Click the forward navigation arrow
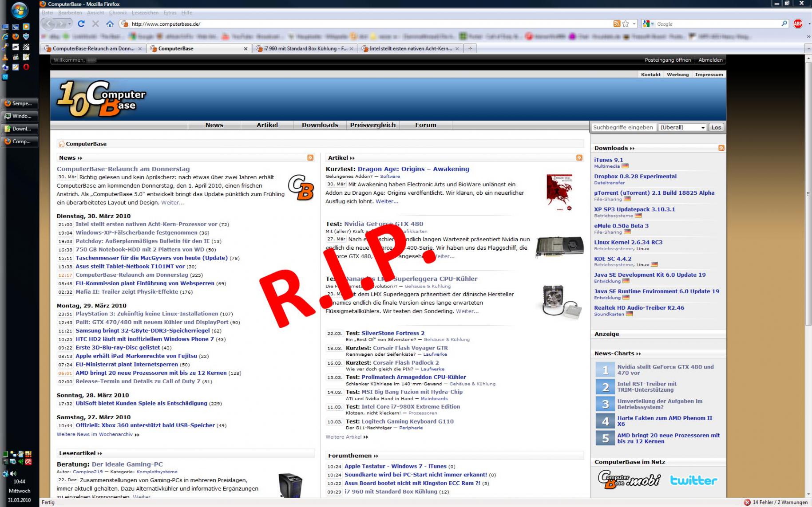 point(62,24)
